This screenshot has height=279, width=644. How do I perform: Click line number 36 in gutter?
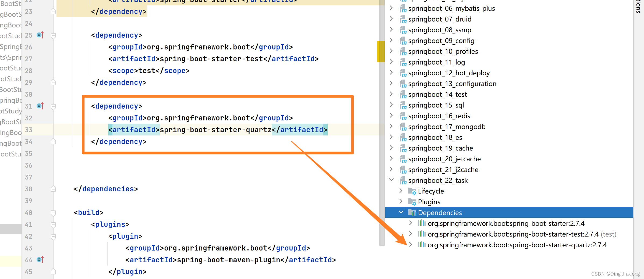pyautogui.click(x=29, y=165)
